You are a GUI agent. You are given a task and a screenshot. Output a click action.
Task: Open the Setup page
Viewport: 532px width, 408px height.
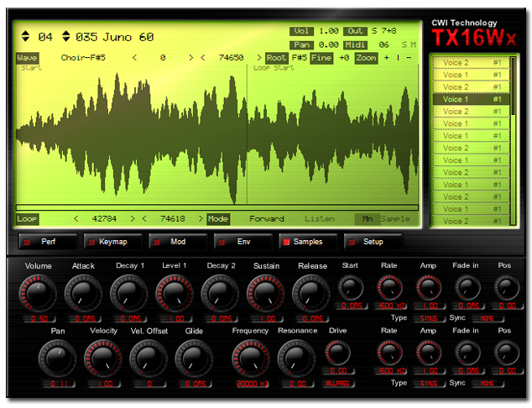pos(373,242)
